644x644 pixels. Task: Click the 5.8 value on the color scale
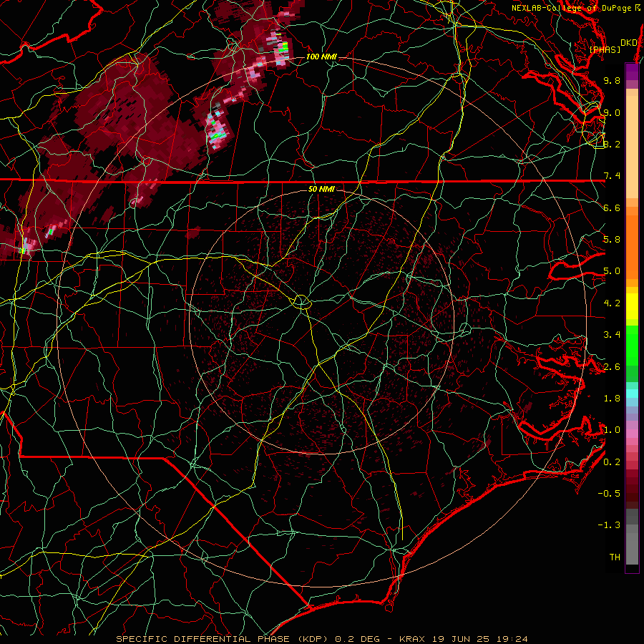[612, 240]
